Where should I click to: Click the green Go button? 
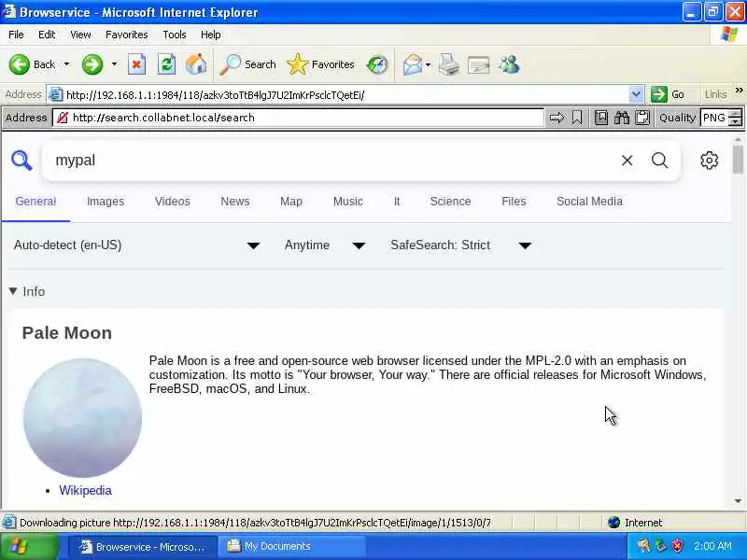[668, 94]
